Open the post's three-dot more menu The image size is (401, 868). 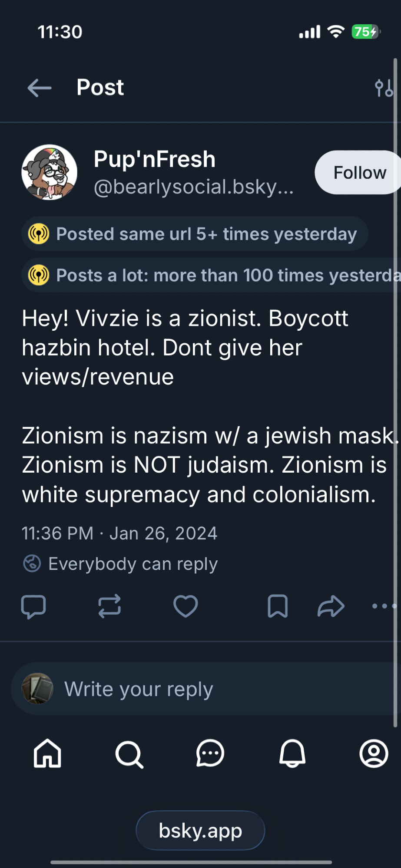(384, 606)
